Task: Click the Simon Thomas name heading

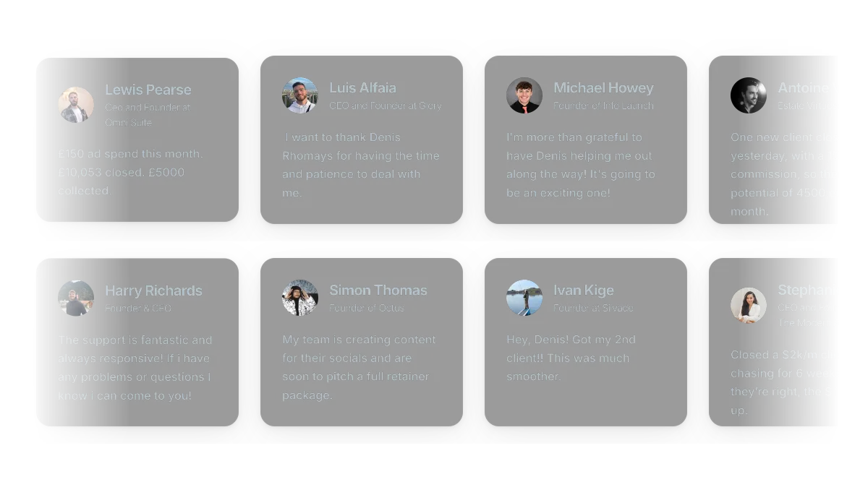Action: pyautogui.click(x=378, y=290)
